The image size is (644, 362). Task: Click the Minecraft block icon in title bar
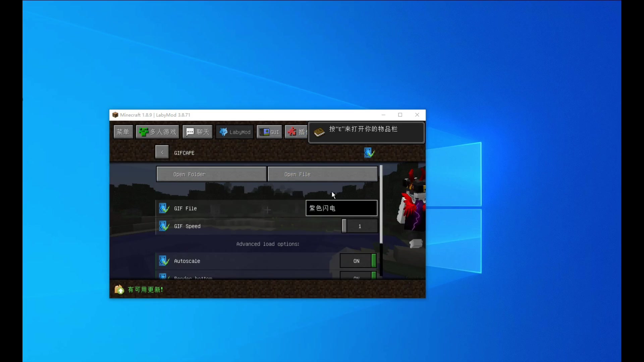pyautogui.click(x=115, y=115)
